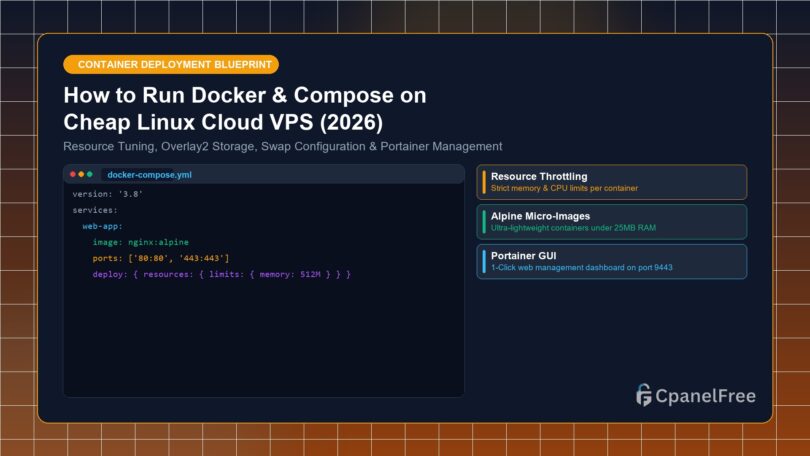Click the code line version: '3.8'
The image size is (810, 456).
[107, 194]
